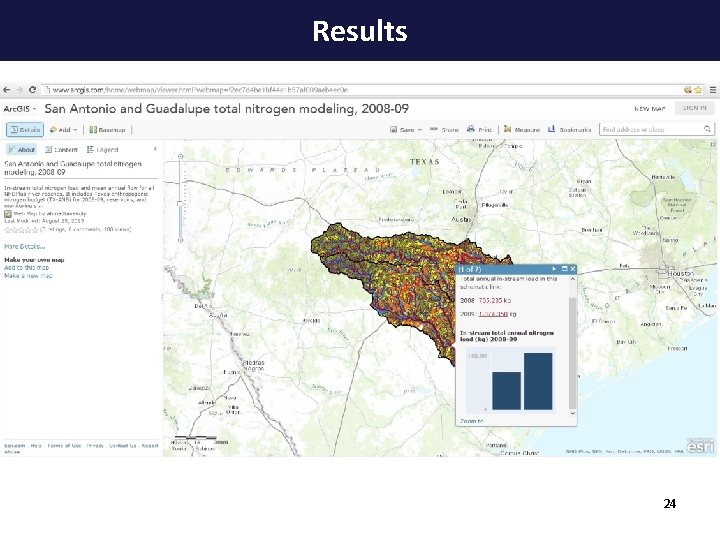
Task: Open the Contact Us footer link
Action: 123,446
